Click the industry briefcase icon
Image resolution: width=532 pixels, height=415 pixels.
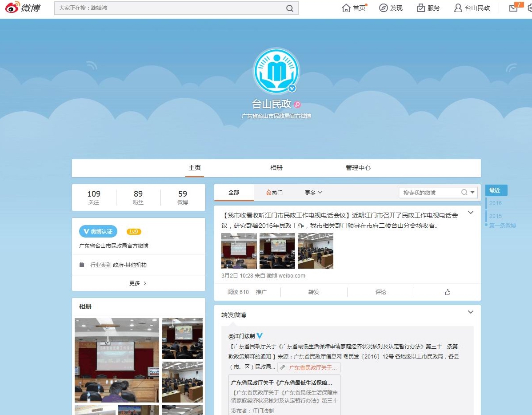pos(82,265)
